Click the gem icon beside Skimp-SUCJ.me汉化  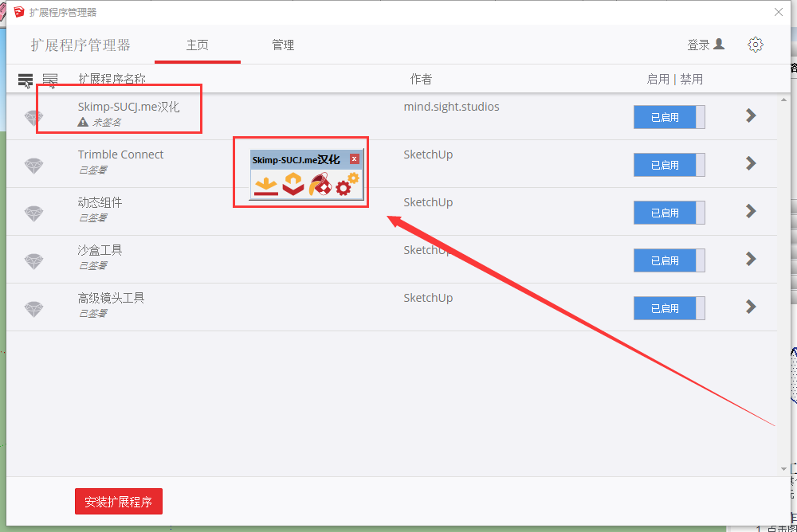coord(34,118)
